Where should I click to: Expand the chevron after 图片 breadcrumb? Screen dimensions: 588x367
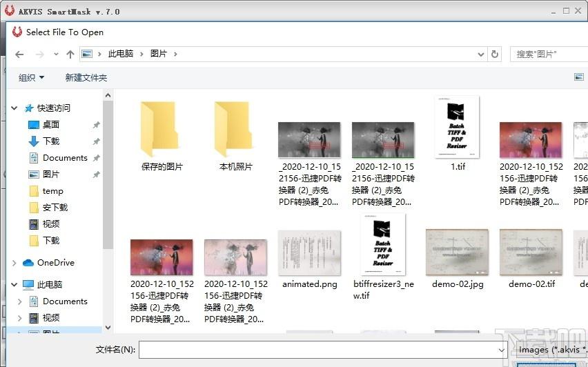coord(175,54)
